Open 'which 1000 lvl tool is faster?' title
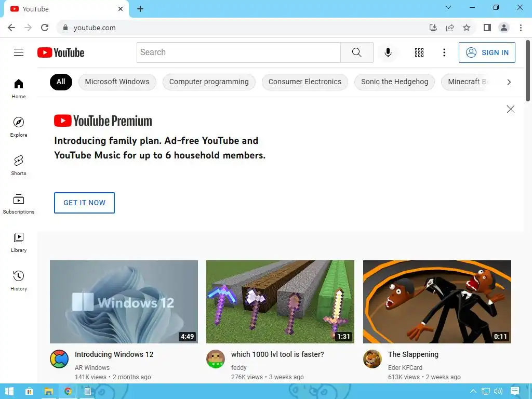 click(x=277, y=354)
